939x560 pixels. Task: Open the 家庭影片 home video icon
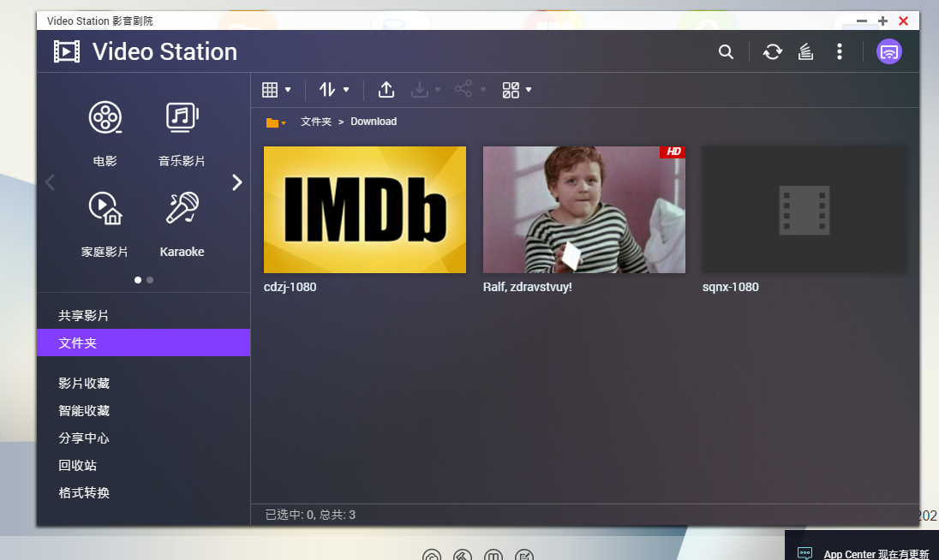105,208
